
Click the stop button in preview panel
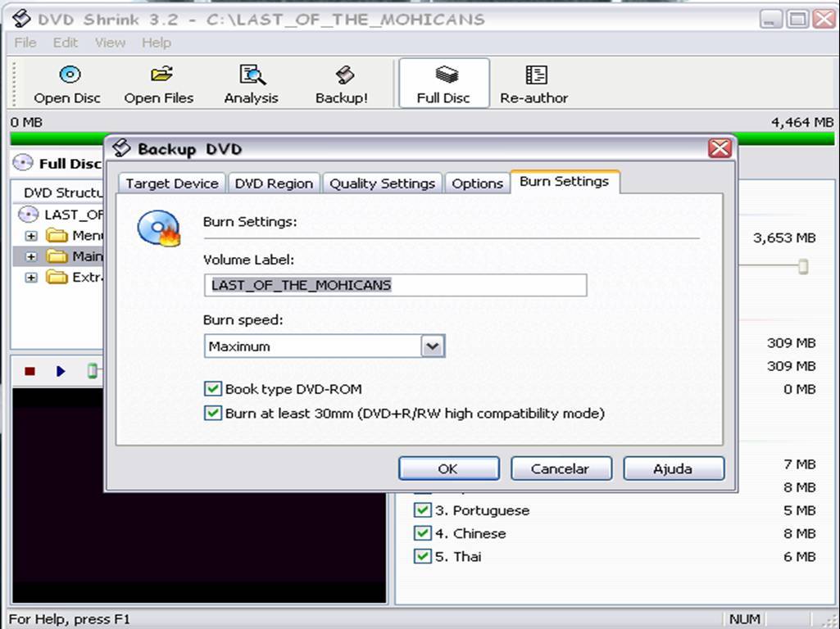(30, 371)
